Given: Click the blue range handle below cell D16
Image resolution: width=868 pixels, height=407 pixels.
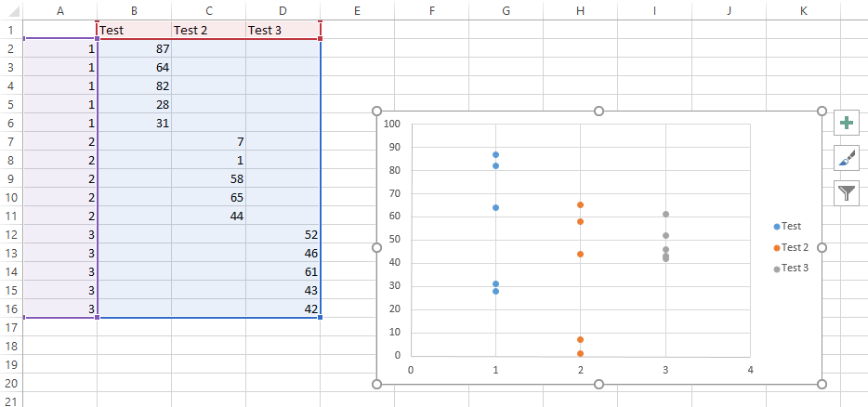Looking at the screenshot, I should click(321, 317).
